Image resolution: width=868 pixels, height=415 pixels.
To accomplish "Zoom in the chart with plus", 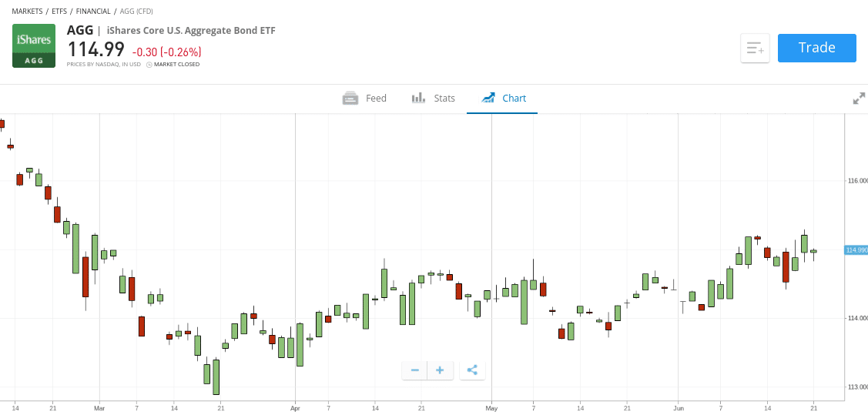I will [x=440, y=370].
